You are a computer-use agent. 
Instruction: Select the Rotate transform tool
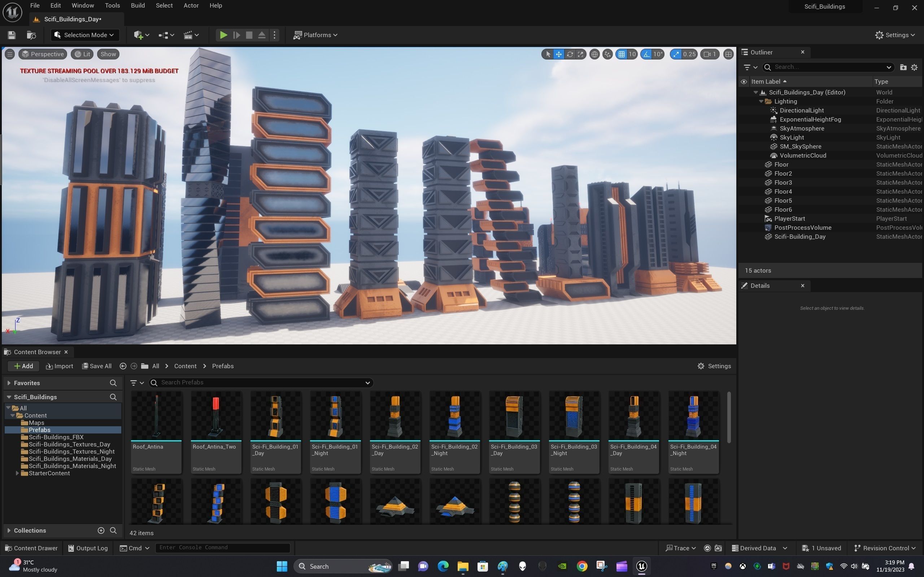570,54
